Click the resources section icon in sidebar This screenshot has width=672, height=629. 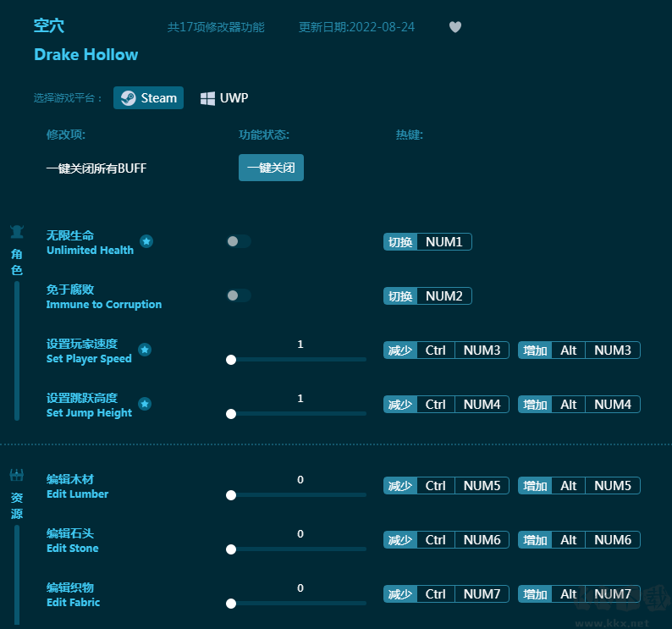[17, 475]
